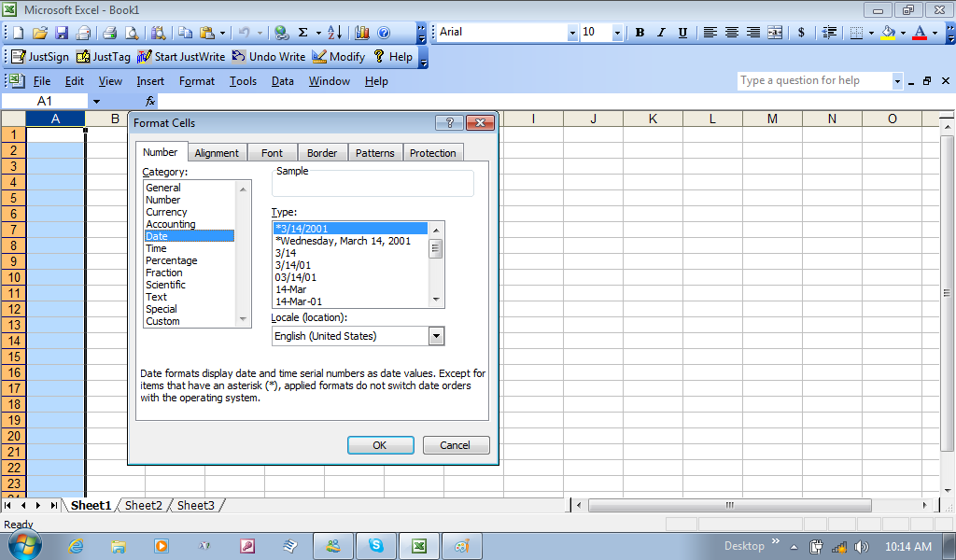Image resolution: width=956 pixels, height=560 pixels.
Task: Expand the Locale English (United States) dropdown
Action: tap(436, 336)
